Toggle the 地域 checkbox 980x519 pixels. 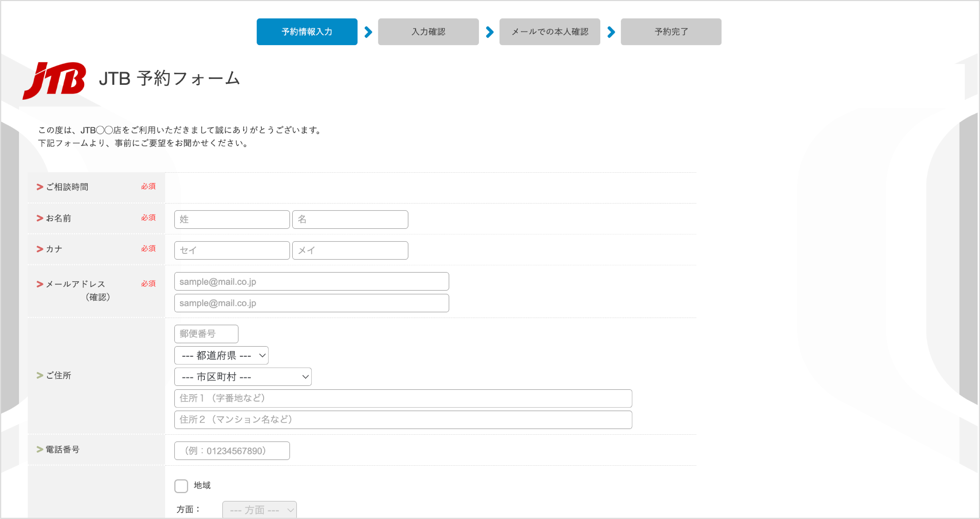click(181, 486)
